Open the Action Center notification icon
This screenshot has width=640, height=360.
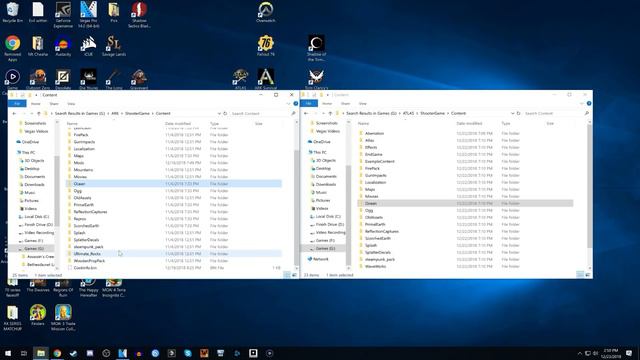629,353
